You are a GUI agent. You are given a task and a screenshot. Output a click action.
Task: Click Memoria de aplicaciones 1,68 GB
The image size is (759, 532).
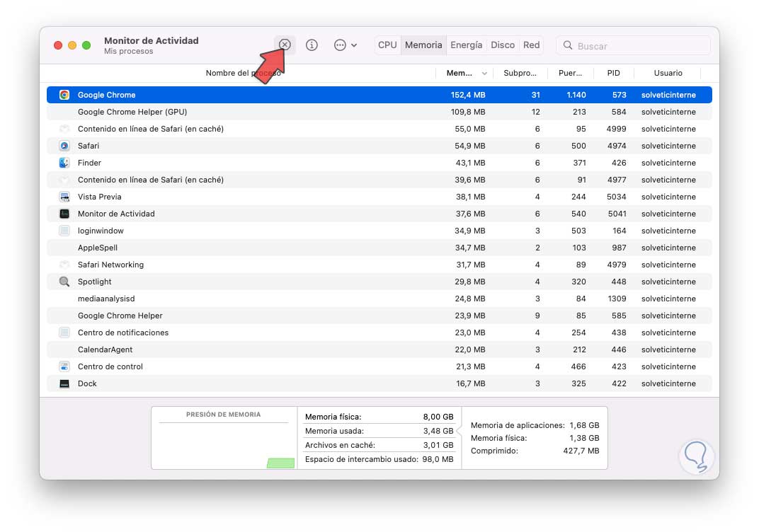pyautogui.click(x=535, y=425)
